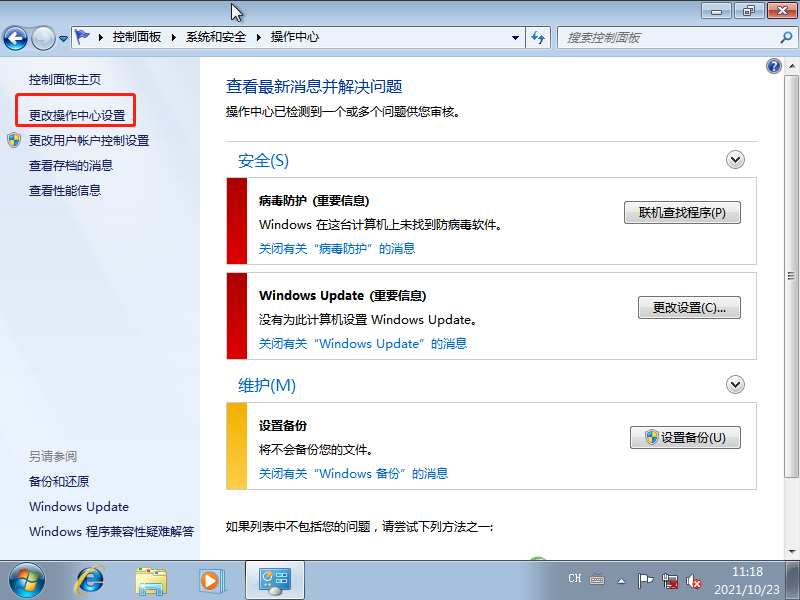Open 查看性能信息 link

click(65, 191)
